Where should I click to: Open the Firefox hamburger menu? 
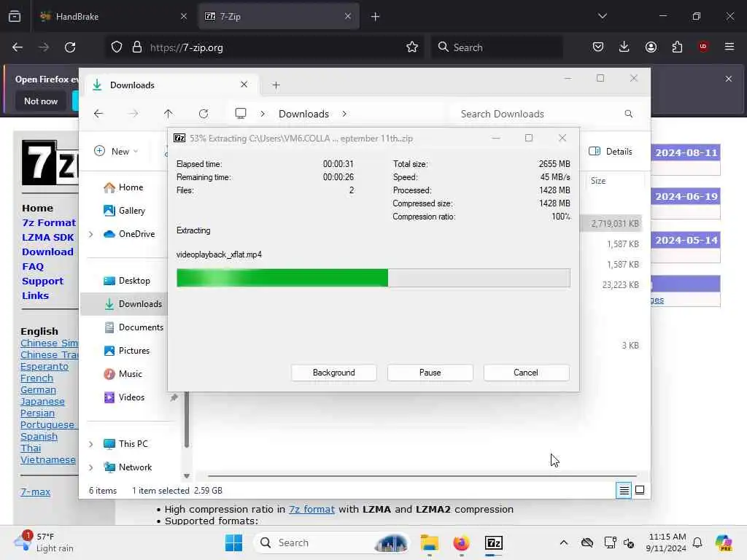[x=729, y=47]
